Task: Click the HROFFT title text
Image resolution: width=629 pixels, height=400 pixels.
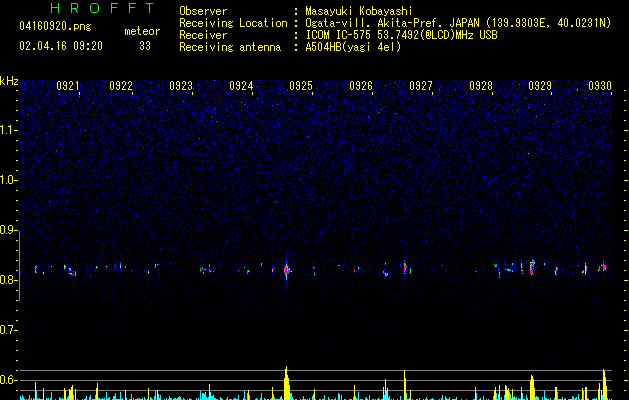Action: coord(103,8)
